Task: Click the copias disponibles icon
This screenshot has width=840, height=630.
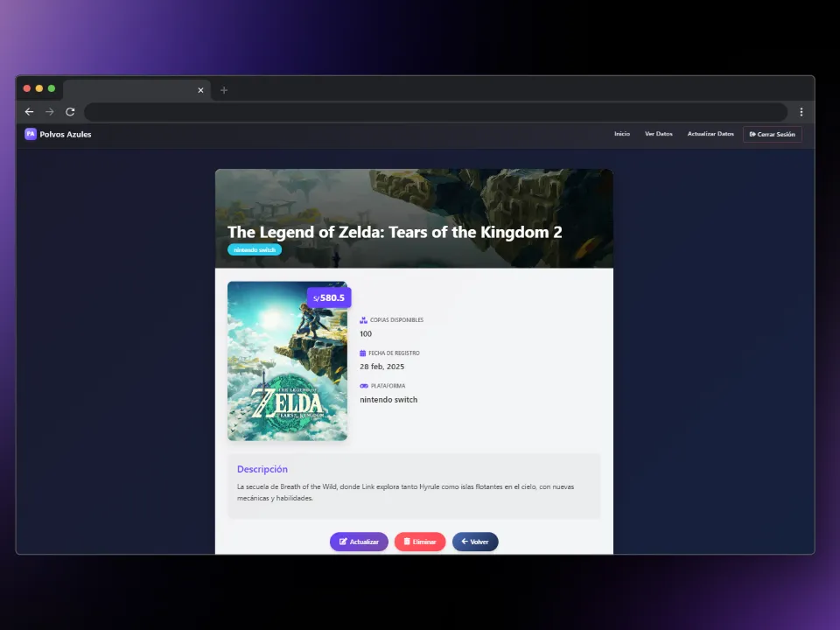Action: pyautogui.click(x=363, y=320)
